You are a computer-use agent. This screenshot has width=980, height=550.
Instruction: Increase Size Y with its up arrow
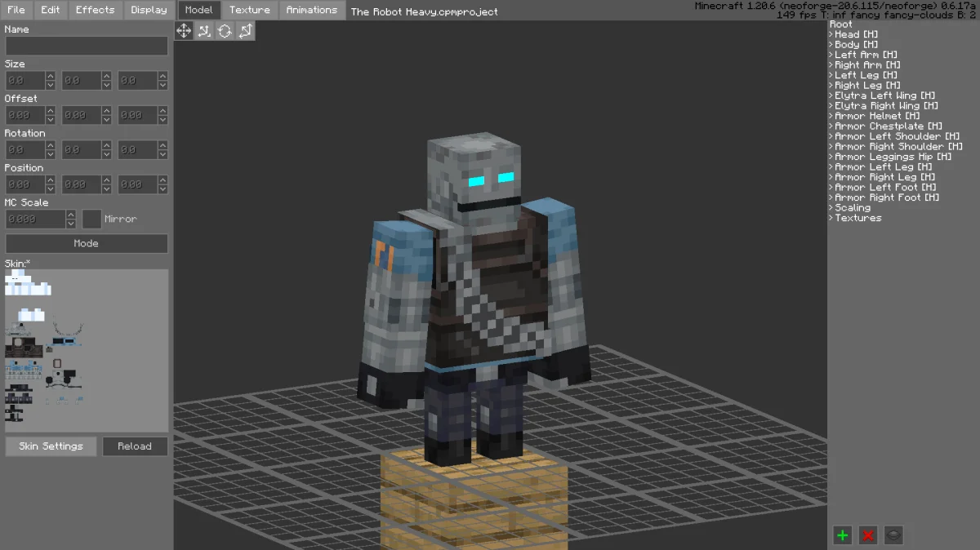click(106, 76)
